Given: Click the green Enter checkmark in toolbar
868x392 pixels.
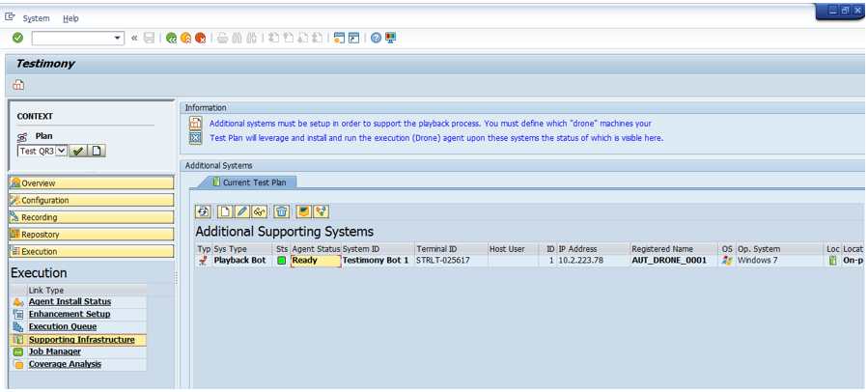Looking at the screenshot, I should pos(17,39).
